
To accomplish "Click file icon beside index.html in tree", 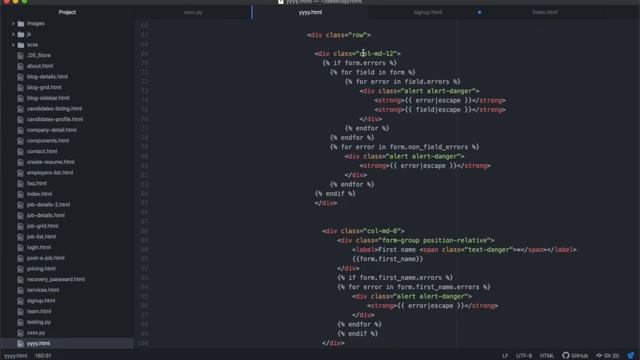I will pyautogui.click(x=20, y=194).
